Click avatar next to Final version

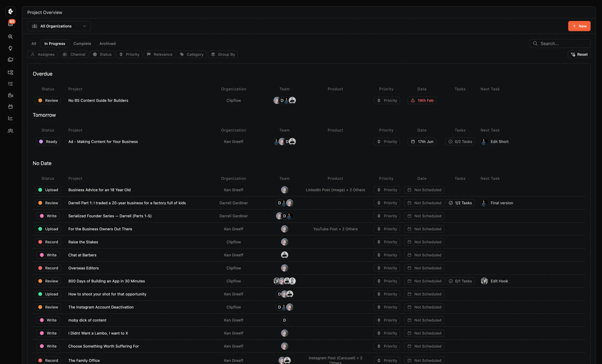click(484, 203)
